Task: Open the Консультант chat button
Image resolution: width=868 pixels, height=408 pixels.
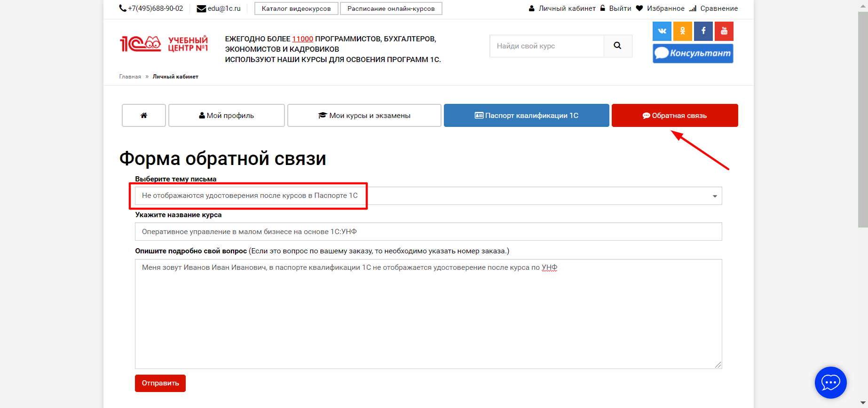Action: pyautogui.click(x=693, y=54)
